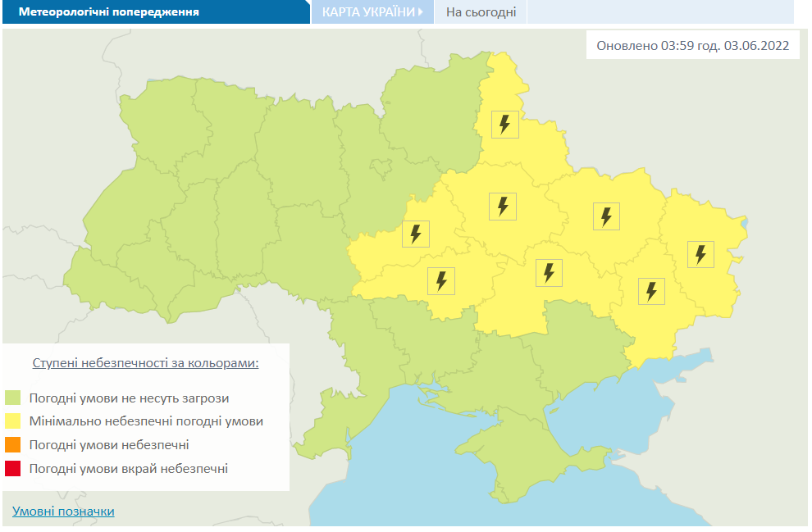Open the Donetsk region lightning warning icon
This screenshot has height=532, width=812.
point(651,291)
